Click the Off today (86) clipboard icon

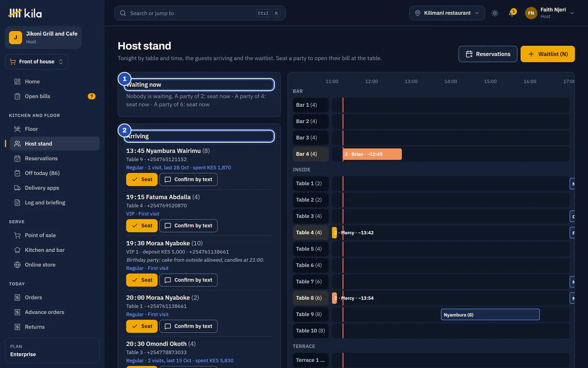coord(17,173)
